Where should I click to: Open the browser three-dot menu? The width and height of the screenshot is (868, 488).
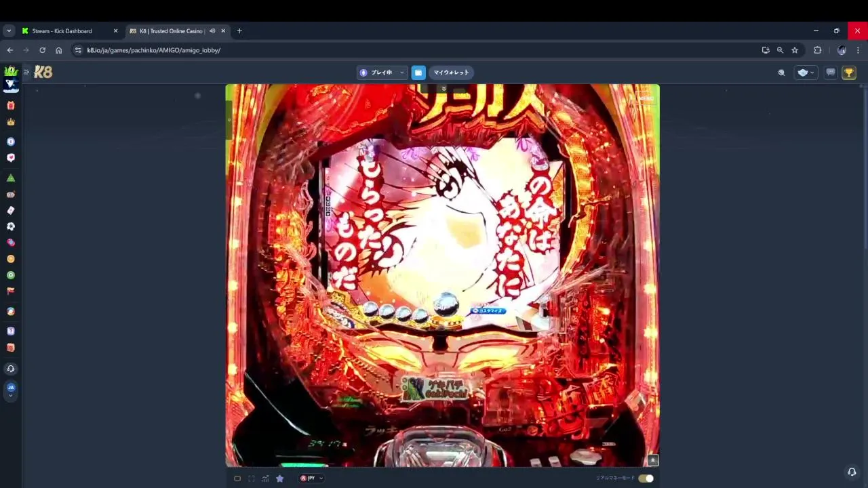click(858, 50)
